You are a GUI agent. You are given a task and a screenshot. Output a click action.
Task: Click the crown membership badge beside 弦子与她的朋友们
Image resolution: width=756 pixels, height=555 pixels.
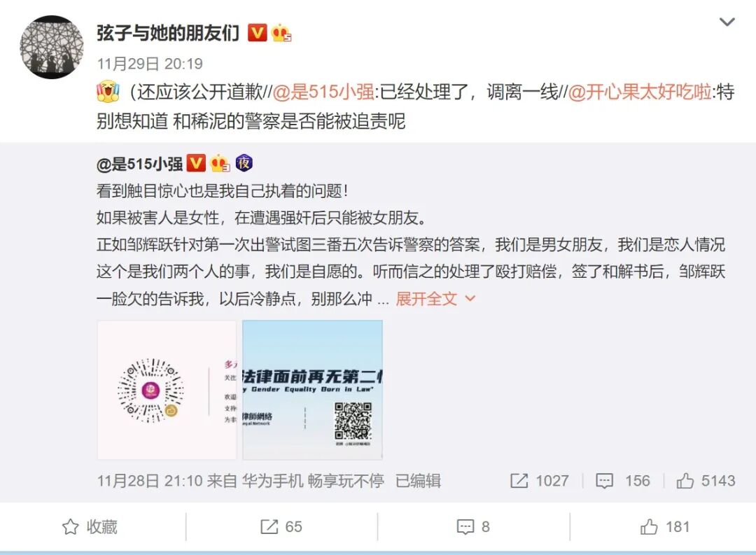[x=281, y=33]
